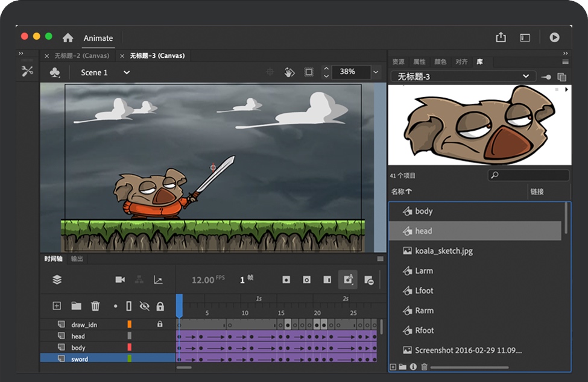Switch to the 属性 panel tab

point(419,61)
